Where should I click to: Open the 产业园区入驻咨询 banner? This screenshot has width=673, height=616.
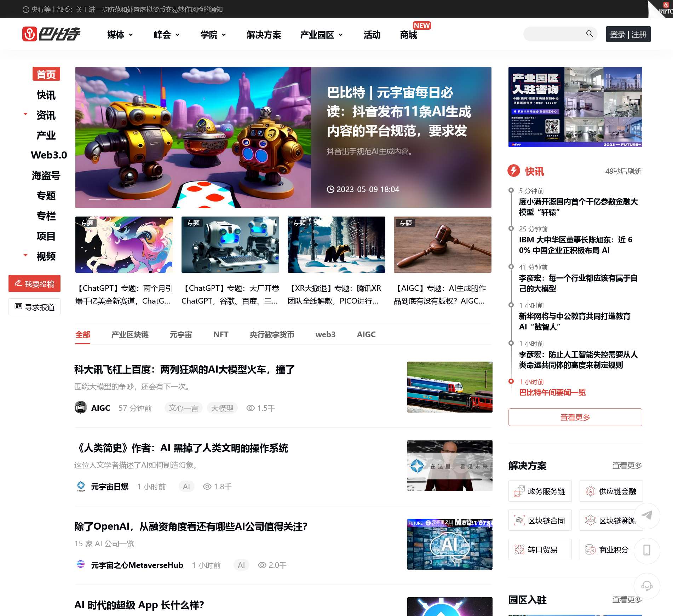pos(575,107)
